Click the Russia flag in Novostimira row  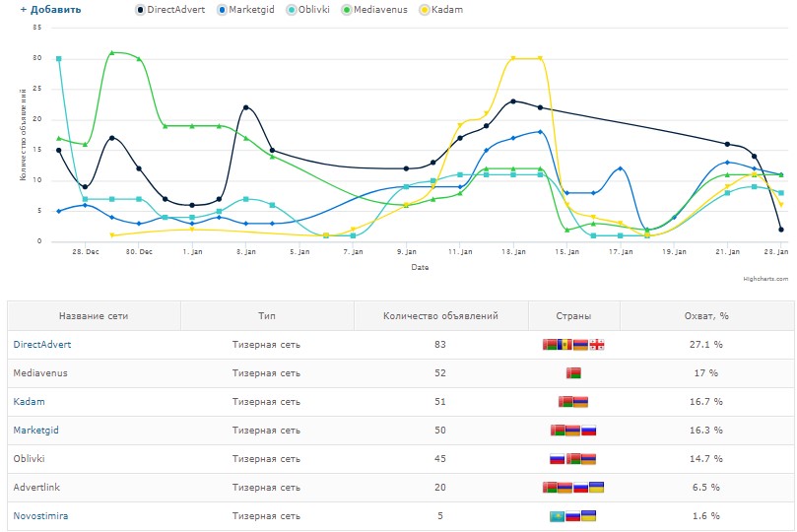(x=572, y=515)
